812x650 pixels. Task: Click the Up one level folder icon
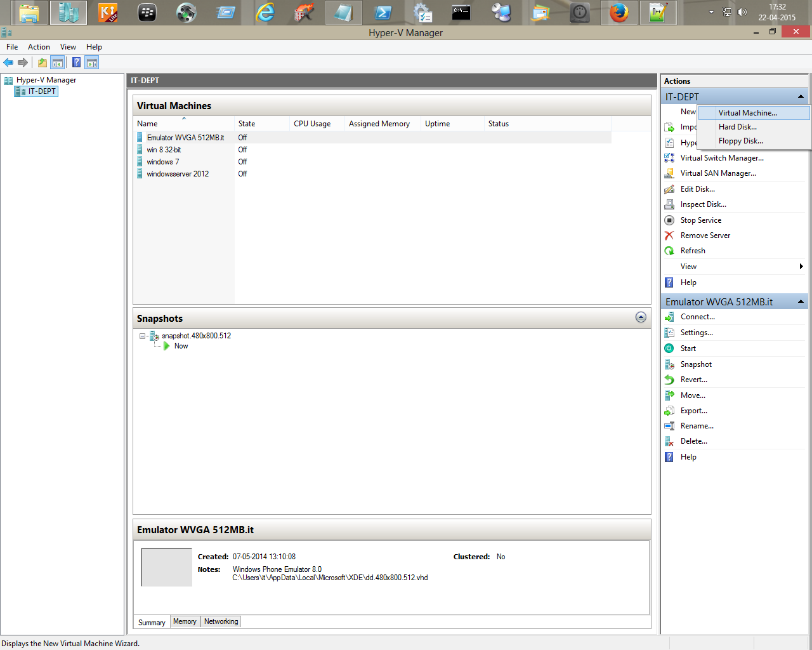pyautogui.click(x=43, y=62)
